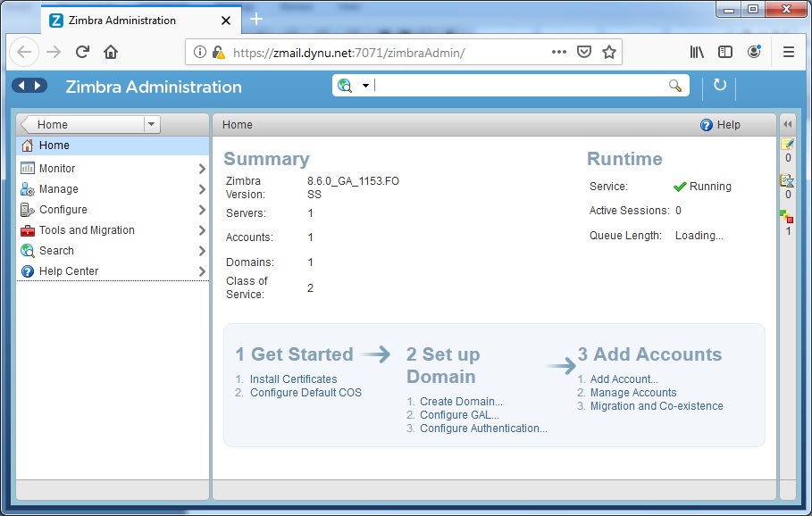
Task: Focus the Zimbra search input field
Action: point(519,86)
